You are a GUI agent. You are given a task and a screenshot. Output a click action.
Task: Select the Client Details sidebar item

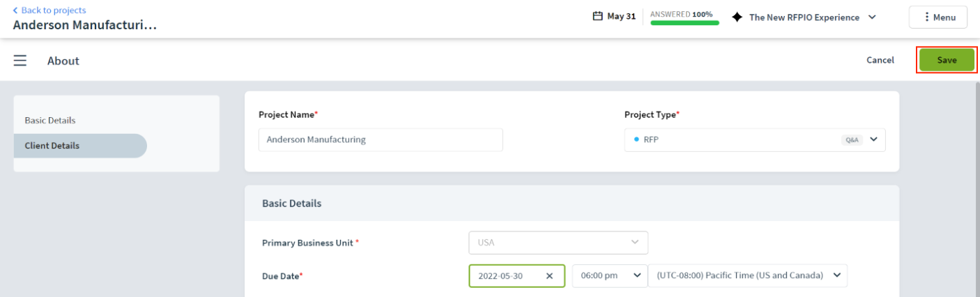pos(80,146)
